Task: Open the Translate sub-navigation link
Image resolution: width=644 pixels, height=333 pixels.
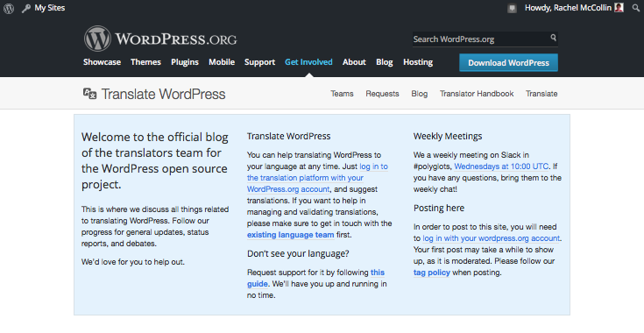Action: tap(541, 94)
